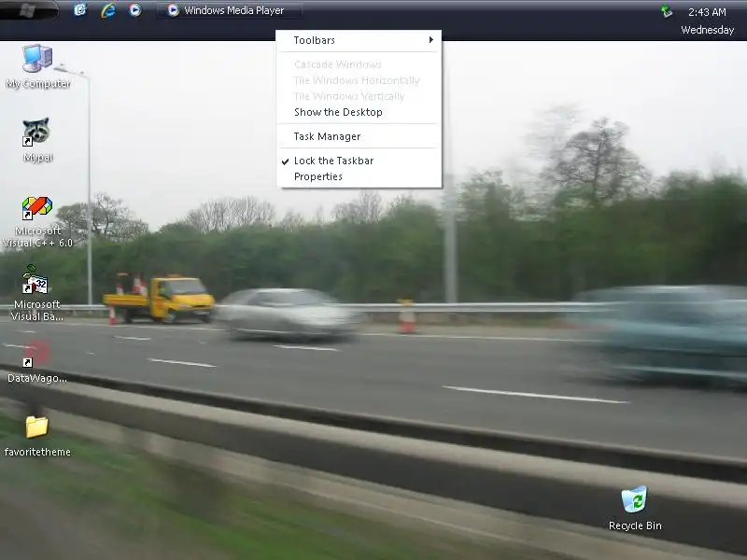
Task: Select the DataWagon shortcut icon
Action: [36, 354]
